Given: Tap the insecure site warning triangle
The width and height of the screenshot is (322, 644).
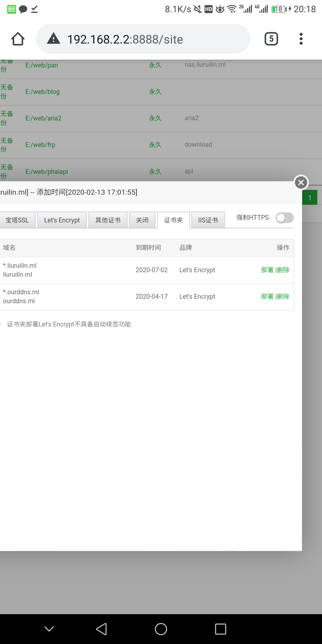Looking at the screenshot, I should (x=54, y=39).
